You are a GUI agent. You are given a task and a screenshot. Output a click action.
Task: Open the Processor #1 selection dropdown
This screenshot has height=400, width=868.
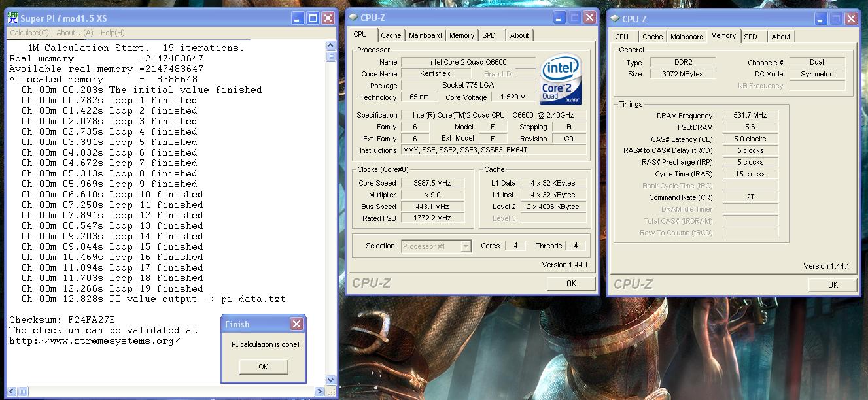[466, 246]
